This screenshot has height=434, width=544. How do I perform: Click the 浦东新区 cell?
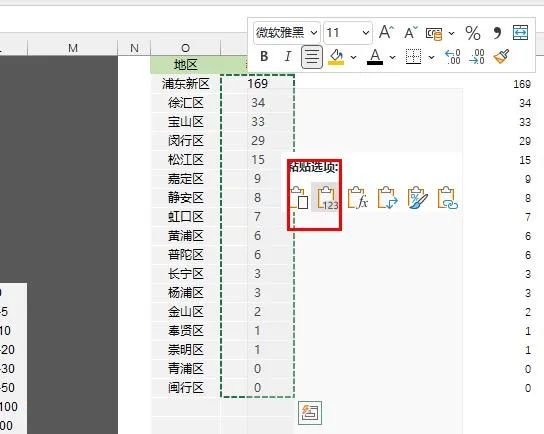point(186,84)
